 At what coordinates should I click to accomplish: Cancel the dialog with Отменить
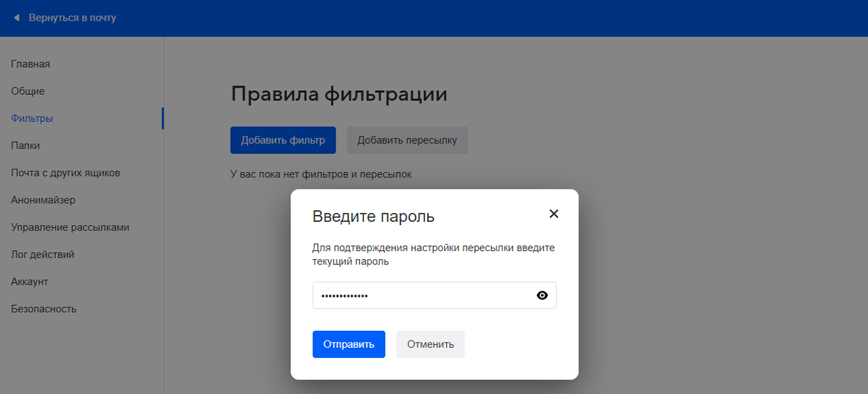coord(430,344)
